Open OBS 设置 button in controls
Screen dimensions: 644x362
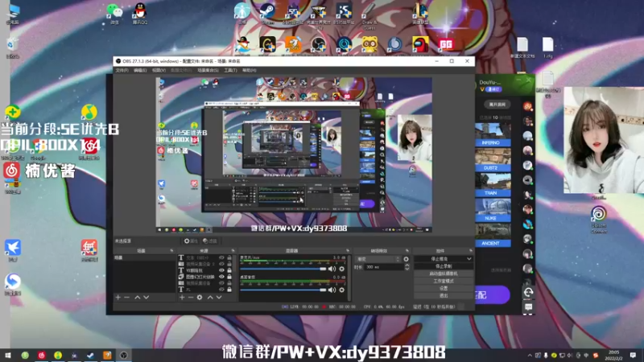point(444,289)
